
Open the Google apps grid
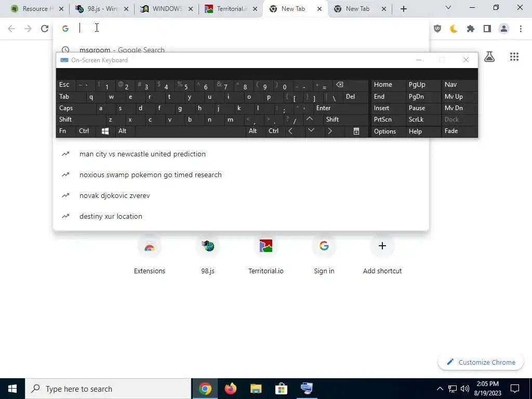(x=514, y=57)
